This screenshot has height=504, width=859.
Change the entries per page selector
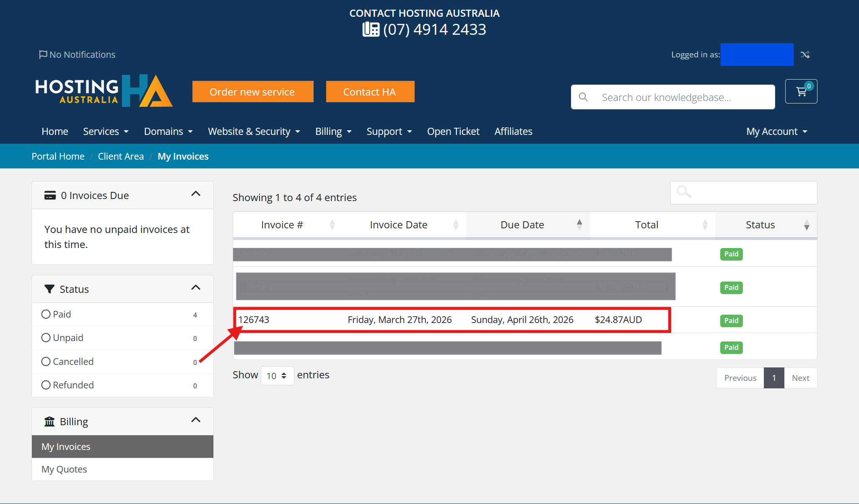277,375
